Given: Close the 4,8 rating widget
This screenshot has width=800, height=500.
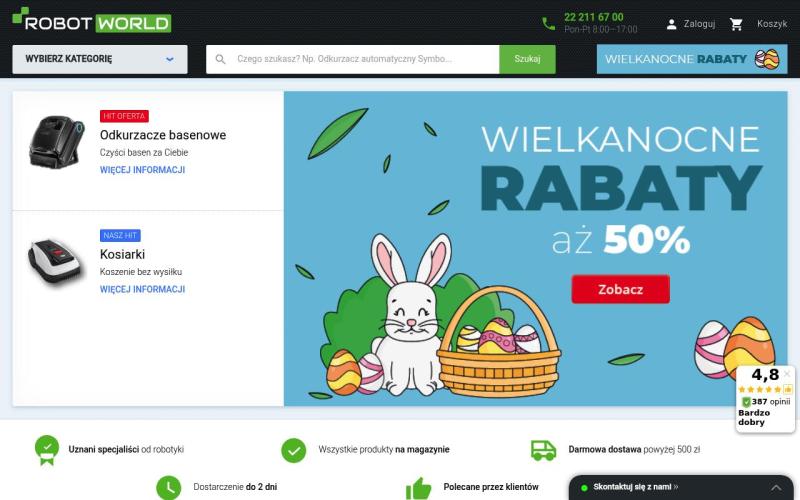Looking at the screenshot, I should pyautogui.click(x=787, y=374).
